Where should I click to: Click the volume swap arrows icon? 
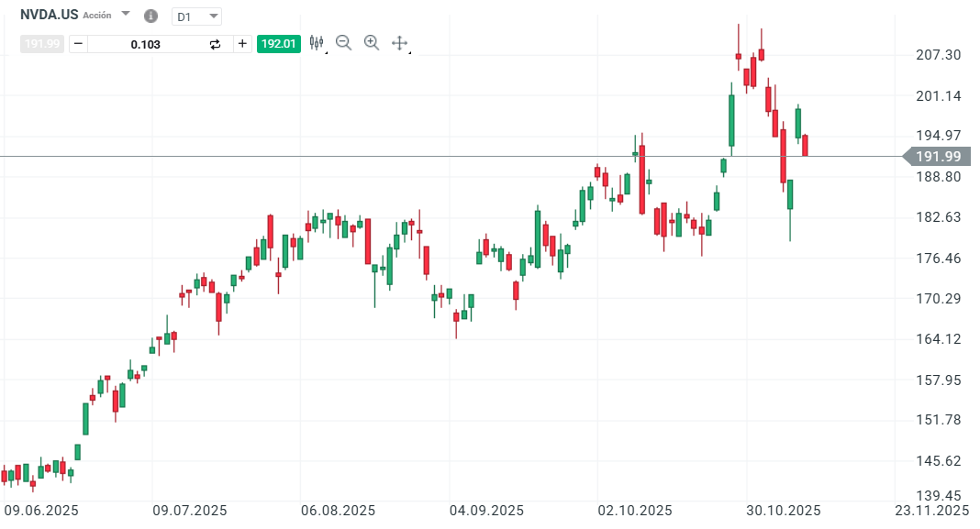216,43
